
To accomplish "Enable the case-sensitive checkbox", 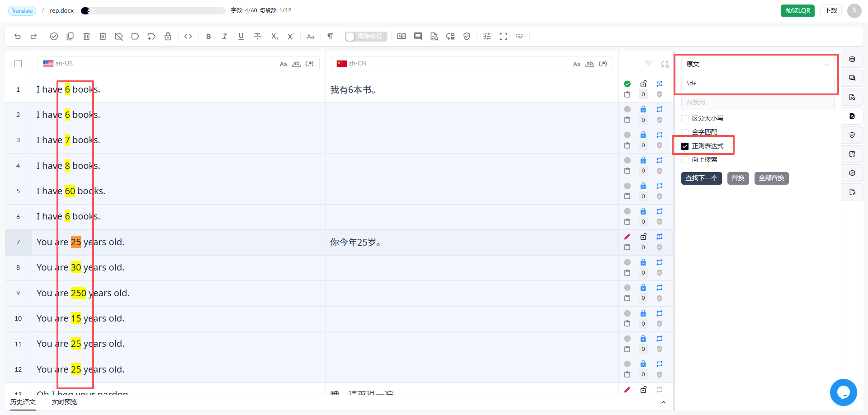I will pos(685,119).
